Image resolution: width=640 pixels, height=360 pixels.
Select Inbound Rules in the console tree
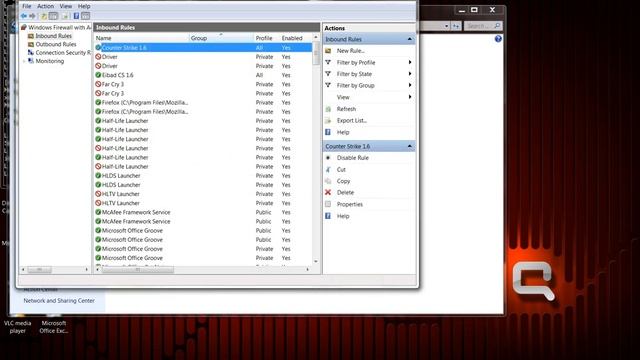[53, 36]
